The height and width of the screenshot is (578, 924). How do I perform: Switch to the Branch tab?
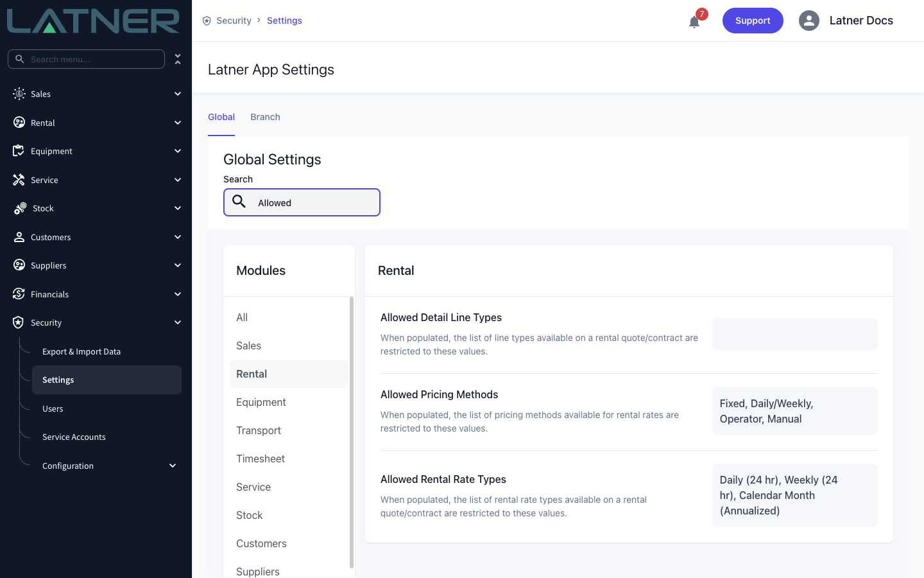[x=265, y=117]
